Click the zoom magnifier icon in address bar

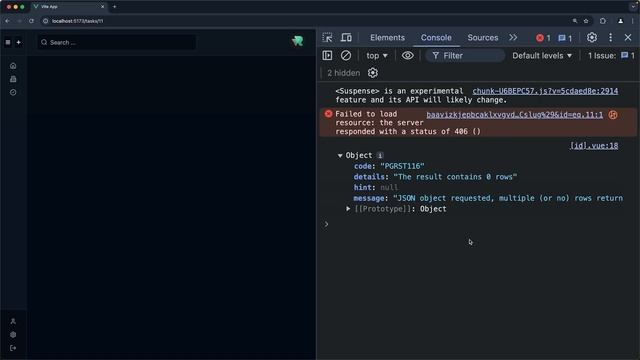coord(575,21)
